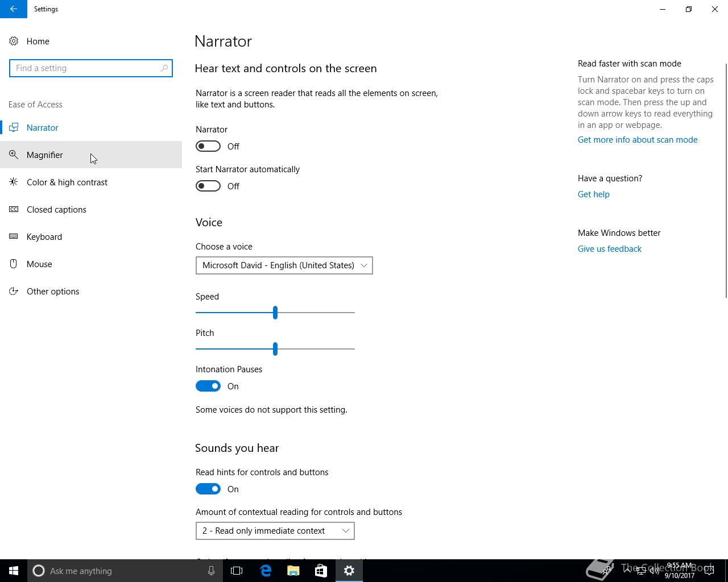Screen dimensions: 728x582
Task: Click the Pitch slider handle
Action: [275, 349]
